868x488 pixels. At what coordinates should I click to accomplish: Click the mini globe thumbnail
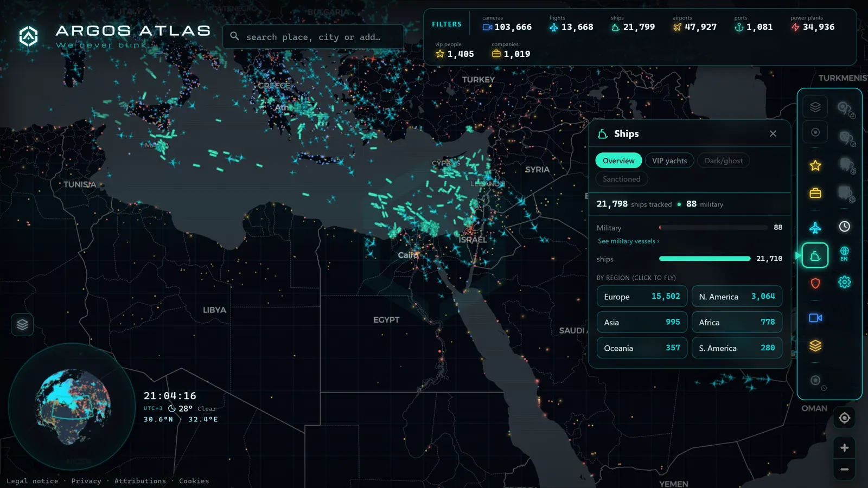point(73,407)
